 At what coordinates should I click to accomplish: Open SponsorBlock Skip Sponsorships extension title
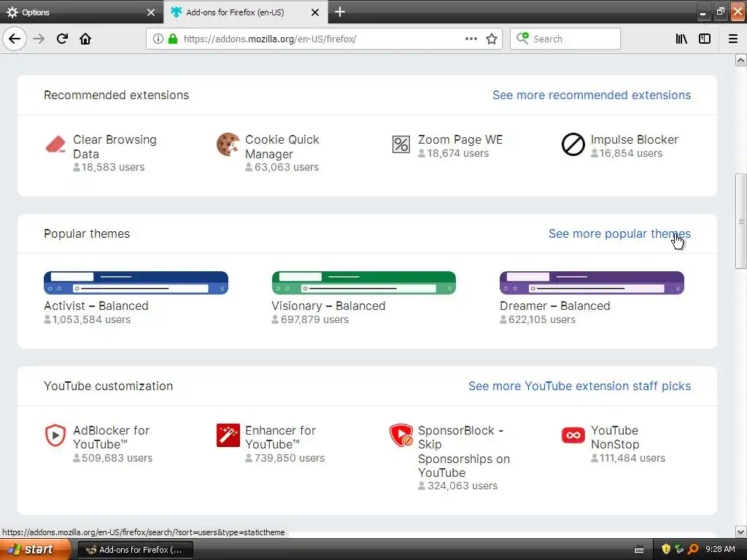click(463, 451)
